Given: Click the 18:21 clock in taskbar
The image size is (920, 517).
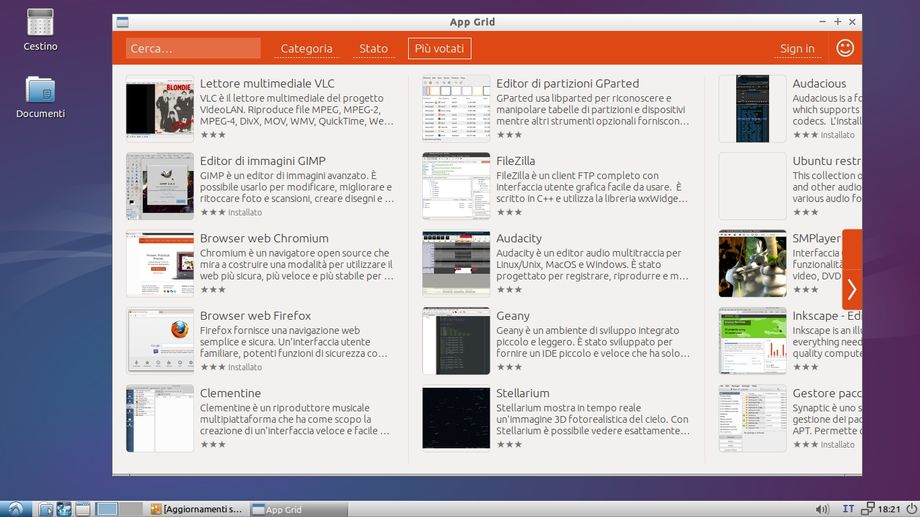Looking at the screenshot, I should point(888,509).
